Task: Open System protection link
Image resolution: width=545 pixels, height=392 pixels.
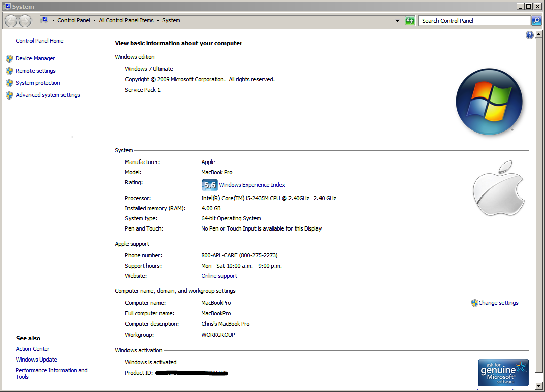Action: pyautogui.click(x=38, y=83)
